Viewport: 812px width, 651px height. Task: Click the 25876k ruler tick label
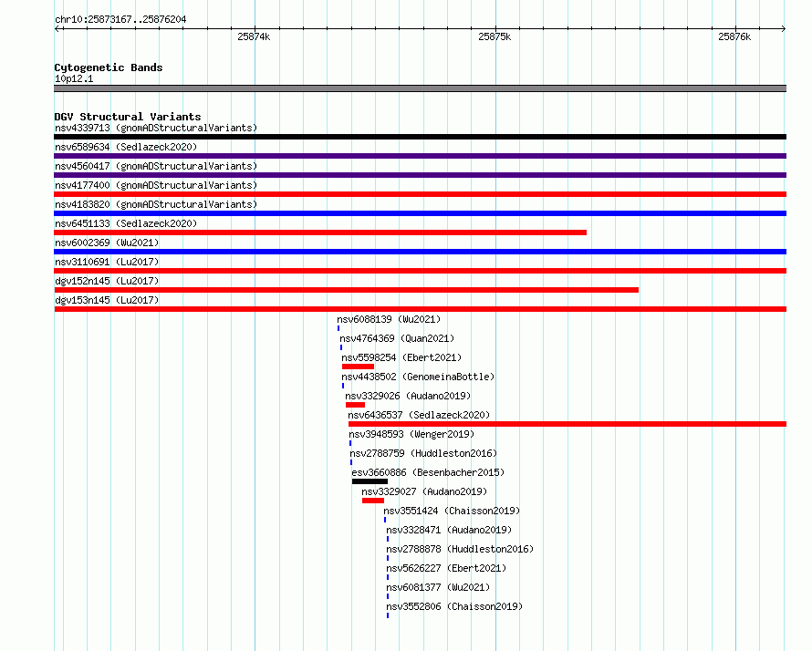pos(734,36)
